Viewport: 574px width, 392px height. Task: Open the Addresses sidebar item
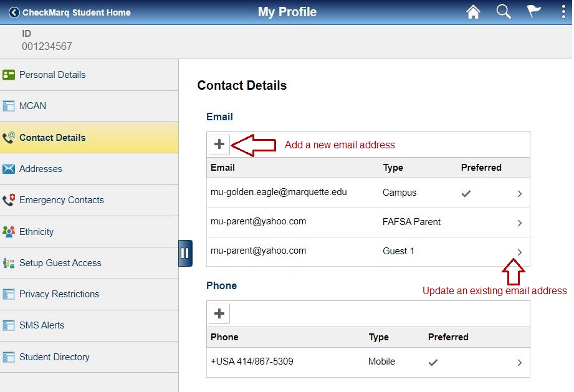click(41, 169)
